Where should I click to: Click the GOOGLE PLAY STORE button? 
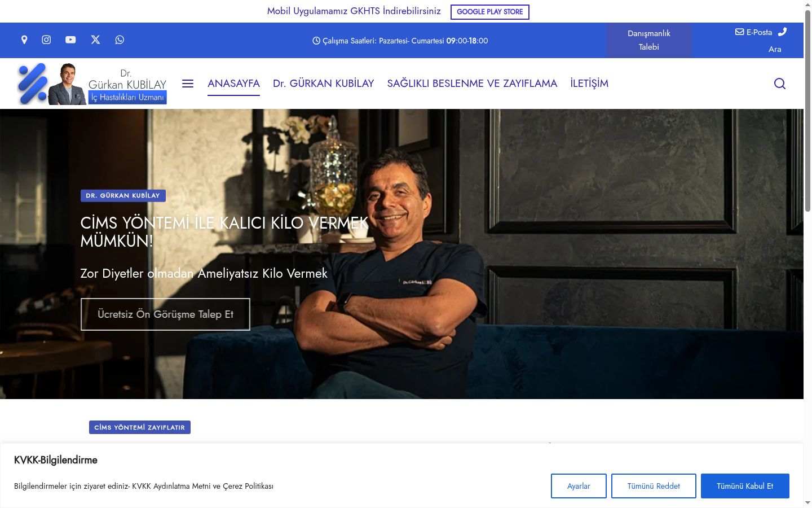(490, 12)
